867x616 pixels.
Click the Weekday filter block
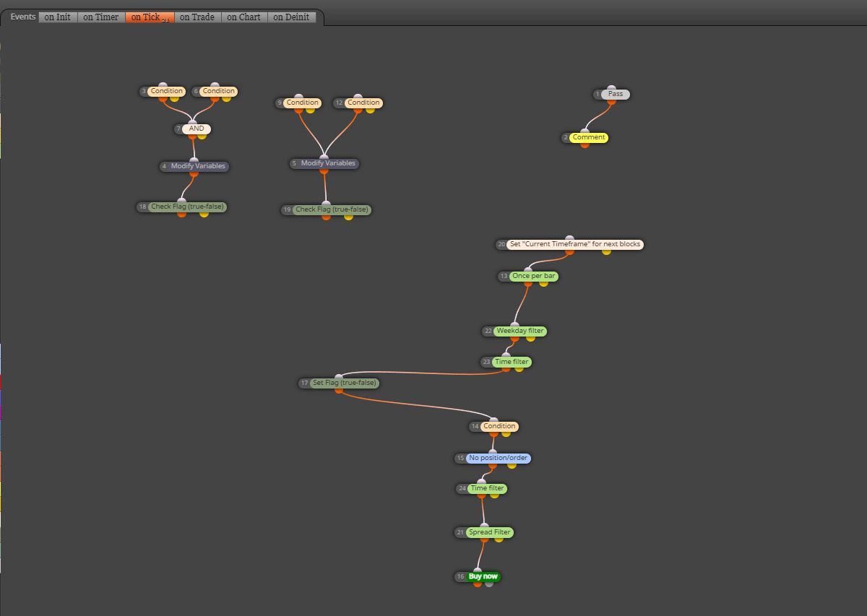(x=520, y=331)
